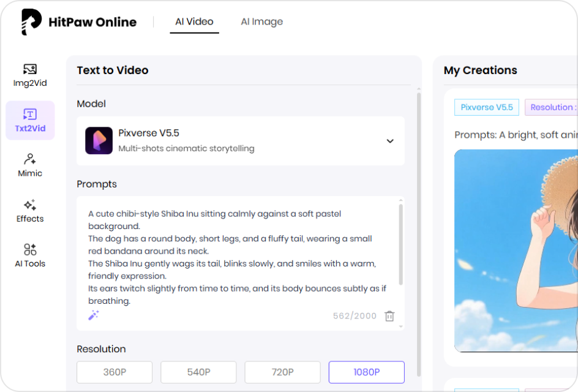Open the AI Tools section
578x392 pixels.
[30, 255]
